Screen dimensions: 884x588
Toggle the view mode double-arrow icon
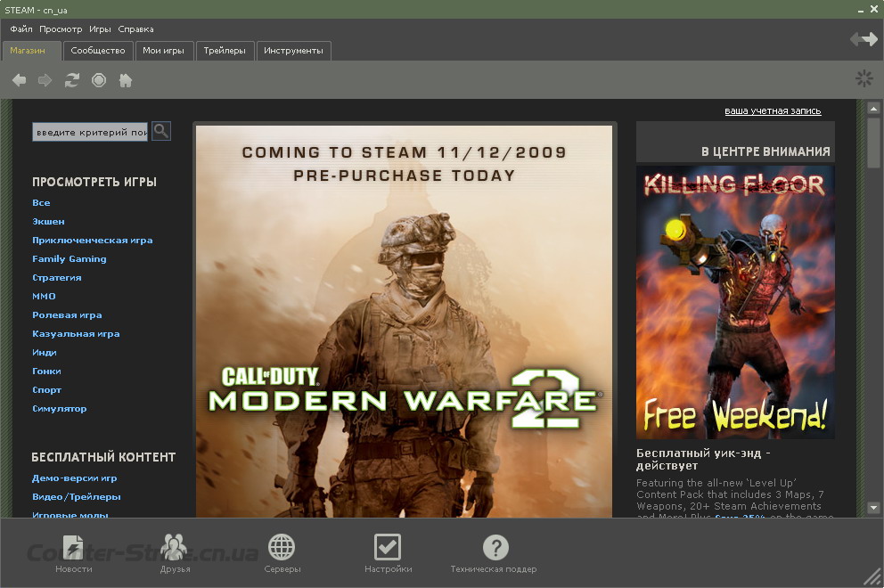tap(864, 39)
